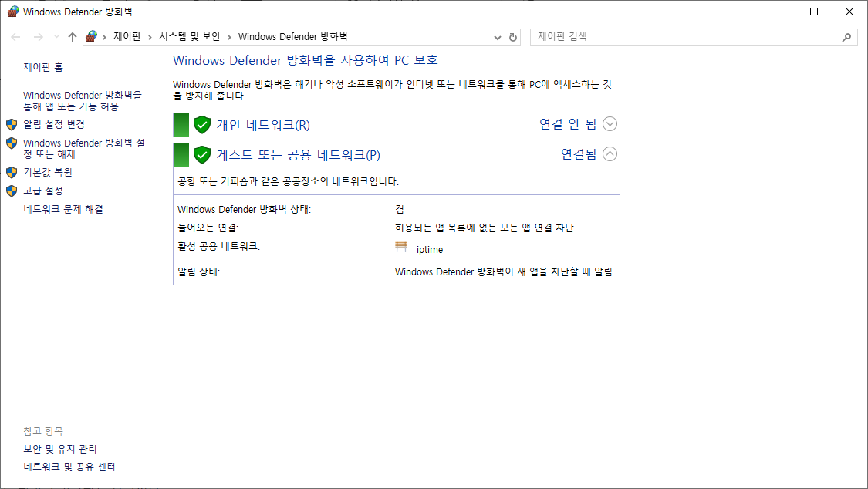
Task: Click the Back navigation arrow
Action: coord(15,37)
